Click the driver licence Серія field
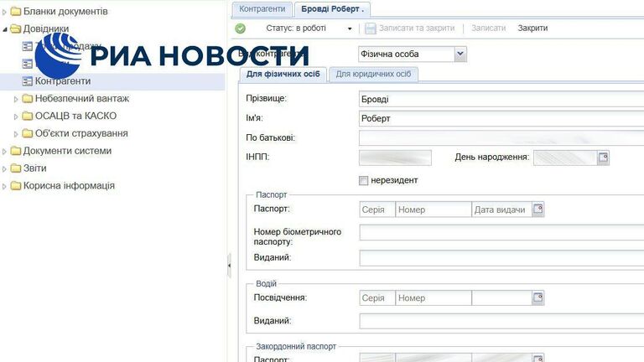Image resolution: width=644 pixels, height=362 pixels. (377, 298)
